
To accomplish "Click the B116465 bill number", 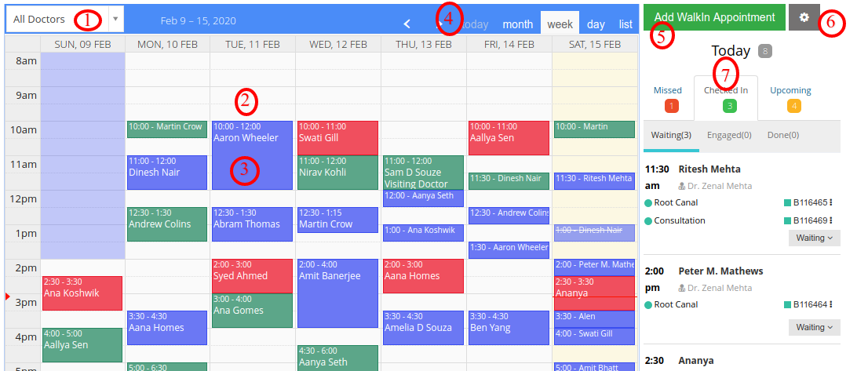I will click(810, 203).
